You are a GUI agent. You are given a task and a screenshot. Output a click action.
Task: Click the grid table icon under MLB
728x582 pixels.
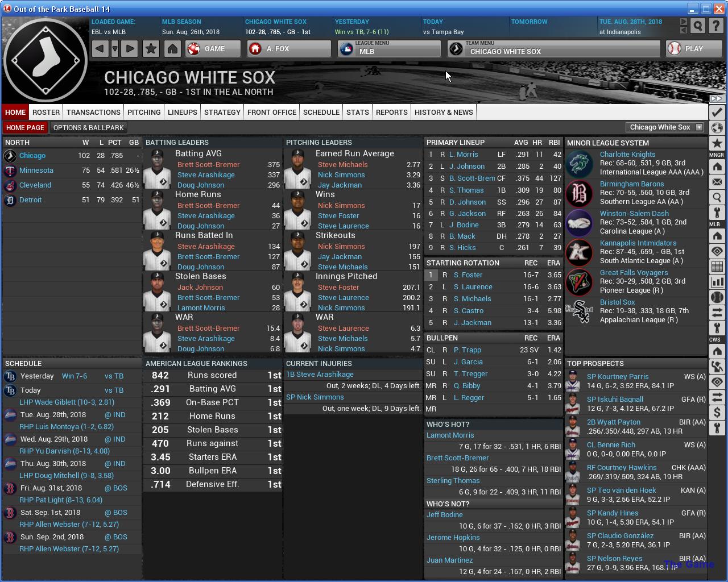717,267
